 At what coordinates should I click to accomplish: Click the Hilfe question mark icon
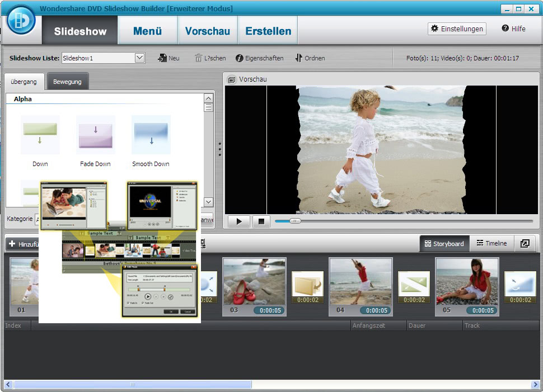pyautogui.click(x=504, y=29)
